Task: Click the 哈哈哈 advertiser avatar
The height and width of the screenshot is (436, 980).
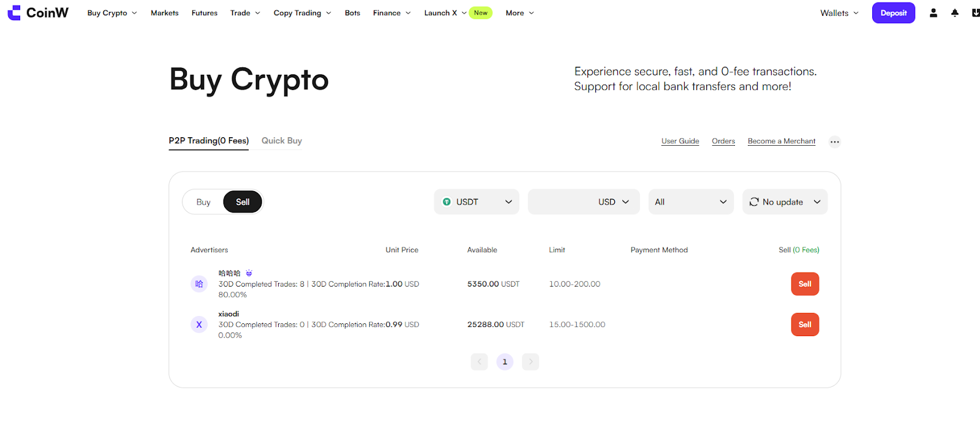Action: pos(199,284)
